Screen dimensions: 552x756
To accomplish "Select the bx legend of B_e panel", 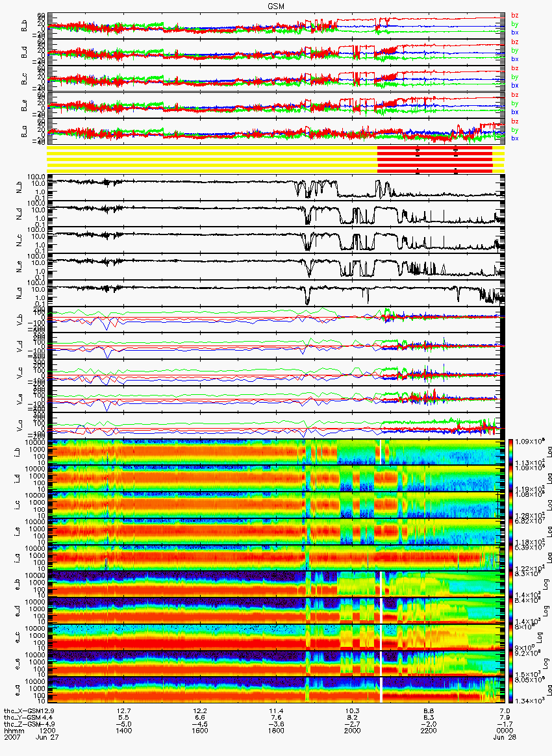I will 515,112.
